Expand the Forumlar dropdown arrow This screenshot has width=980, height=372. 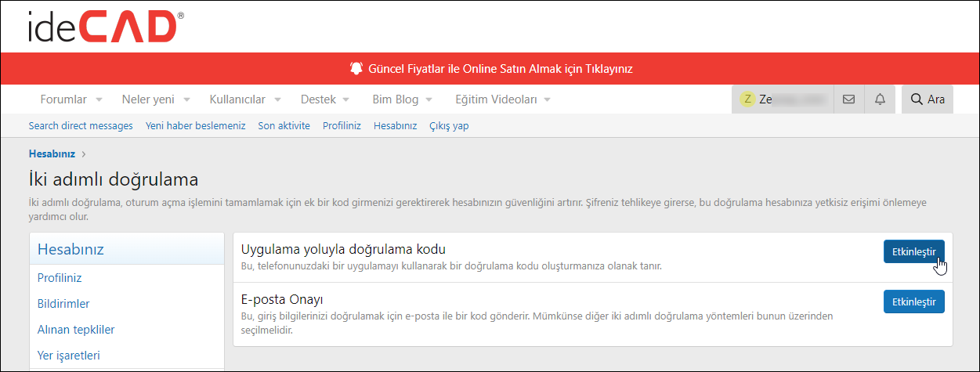(99, 100)
